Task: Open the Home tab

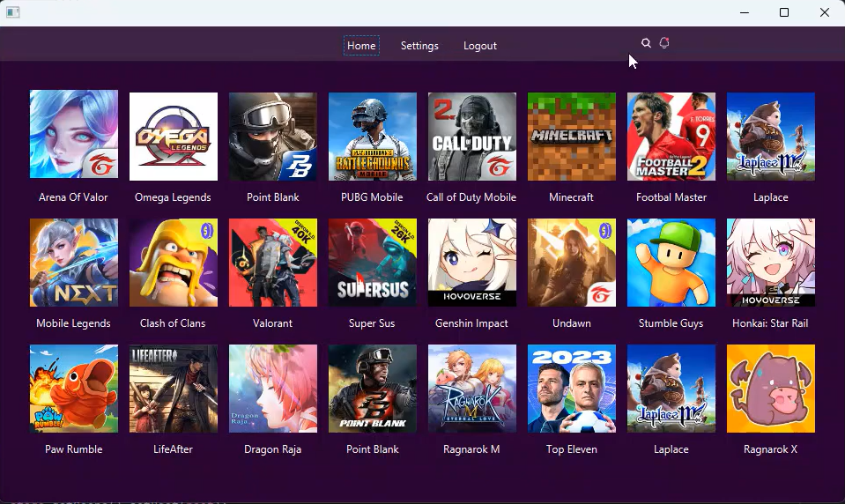Action: (x=361, y=46)
